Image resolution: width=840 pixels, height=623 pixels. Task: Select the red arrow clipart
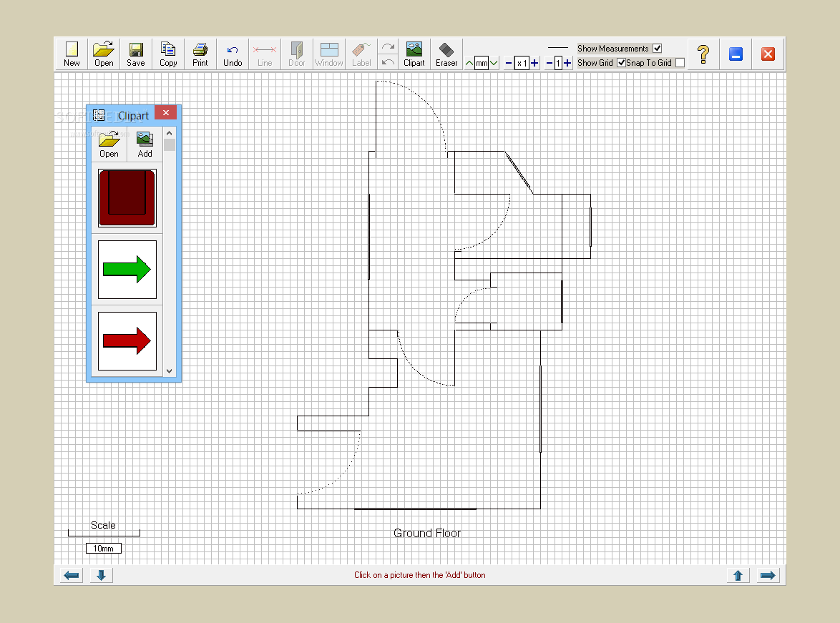tap(127, 341)
